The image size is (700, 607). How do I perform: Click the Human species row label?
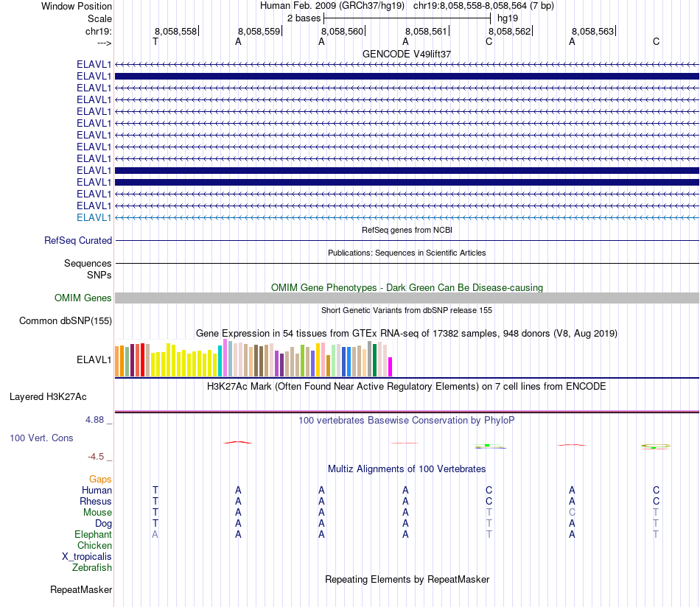[x=97, y=490]
